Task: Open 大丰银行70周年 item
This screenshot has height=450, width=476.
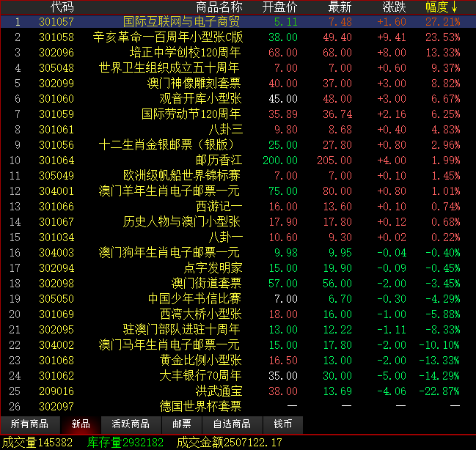Action: (238, 376)
